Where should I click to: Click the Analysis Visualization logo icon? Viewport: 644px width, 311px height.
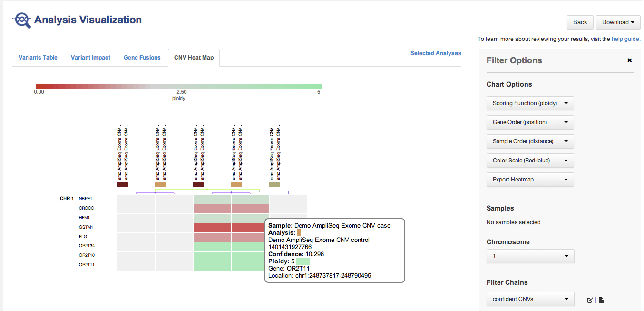coord(22,20)
